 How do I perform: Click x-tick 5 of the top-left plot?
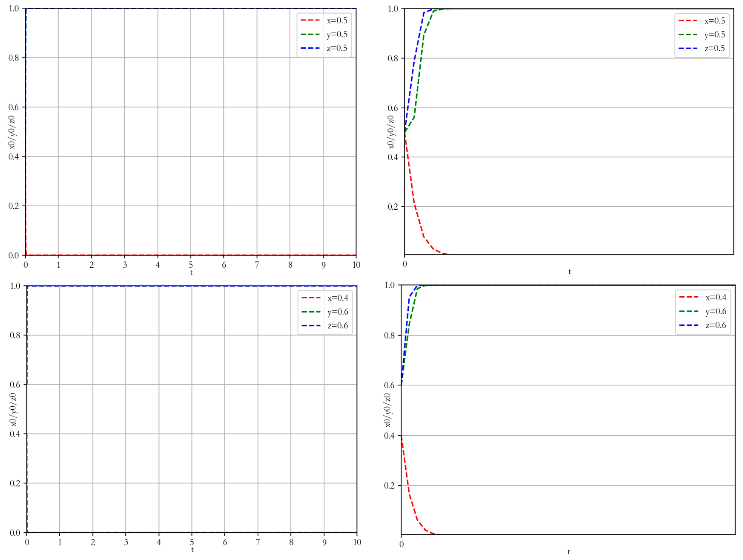[x=191, y=265]
